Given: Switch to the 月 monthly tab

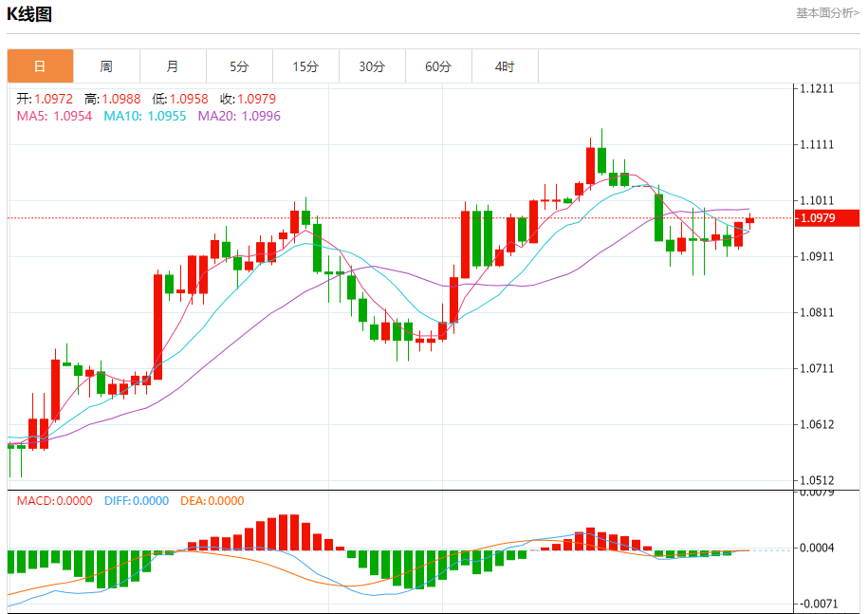Looking at the screenshot, I should (174, 65).
